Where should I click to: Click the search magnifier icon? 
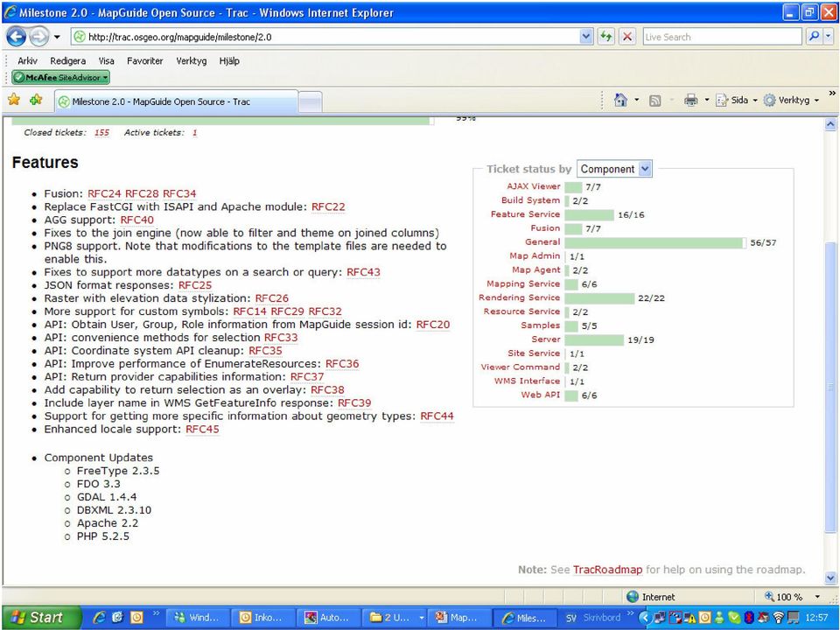click(x=814, y=37)
